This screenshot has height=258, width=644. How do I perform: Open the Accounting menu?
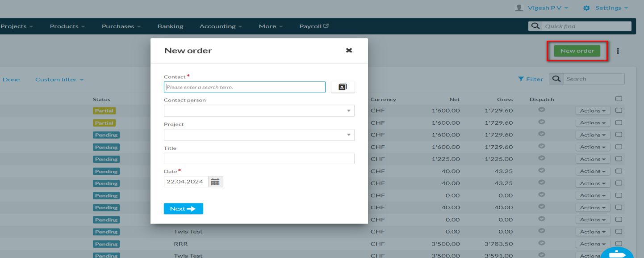[x=221, y=26]
